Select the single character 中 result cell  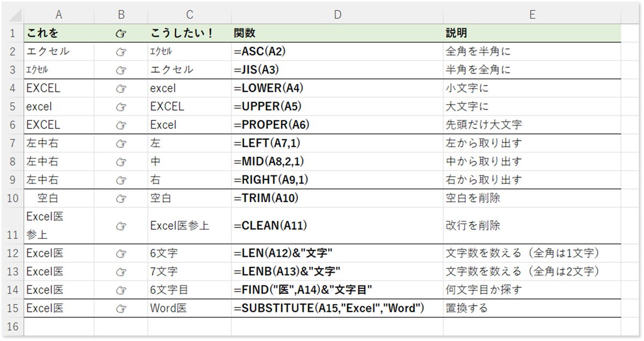[189, 162]
